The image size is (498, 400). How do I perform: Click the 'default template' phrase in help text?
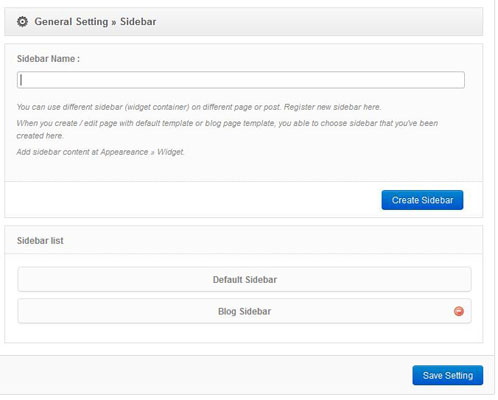point(164,123)
